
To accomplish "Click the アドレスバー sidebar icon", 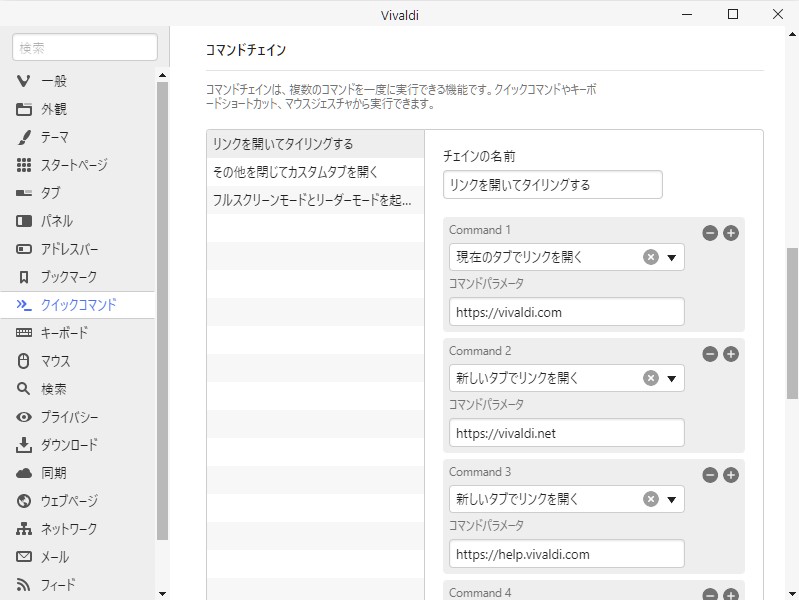I will coord(23,249).
